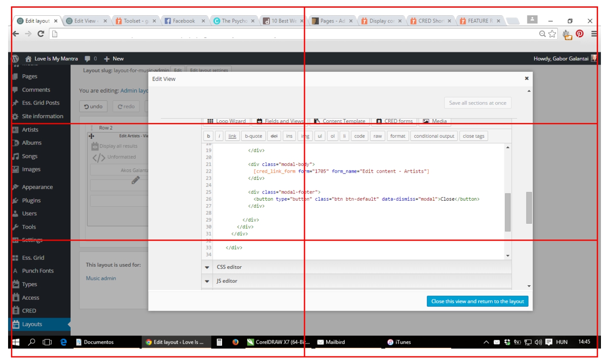Screen dimensions: 609x364
Task: Open Howdy, Gabor Galantai account menu
Action: 565,59
